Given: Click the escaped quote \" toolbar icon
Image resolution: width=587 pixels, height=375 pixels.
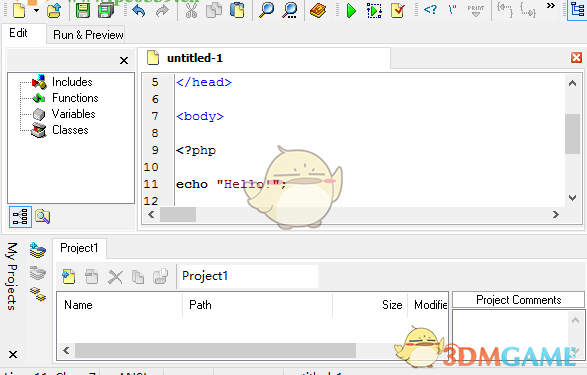Looking at the screenshot, I should (453, 9).
